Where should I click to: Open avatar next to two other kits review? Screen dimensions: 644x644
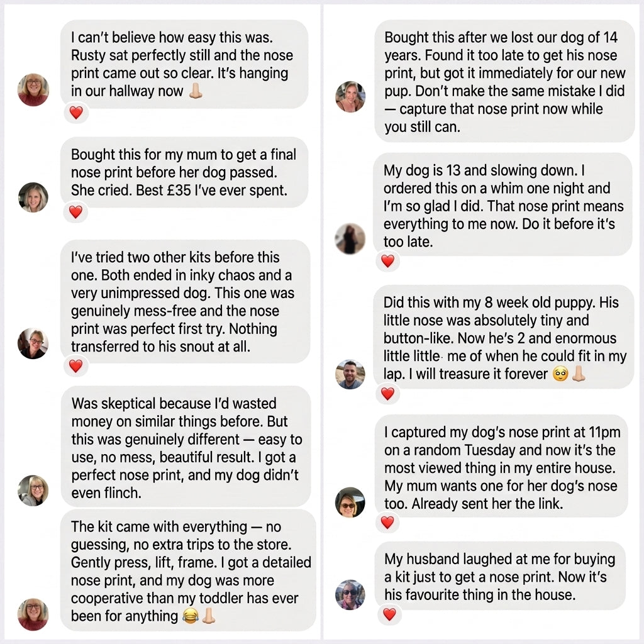[33, 343]
